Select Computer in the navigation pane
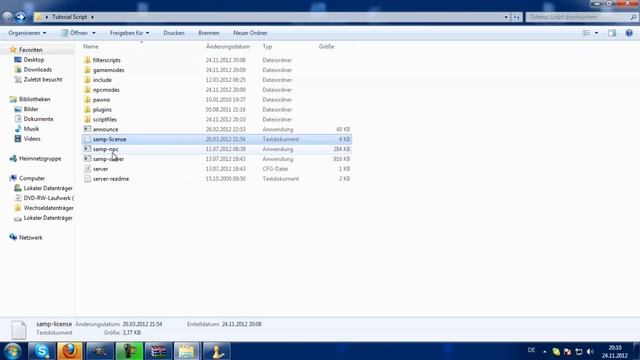Image resolution: width=640 pixels, height=360 pixels. (x=32, y=178)
